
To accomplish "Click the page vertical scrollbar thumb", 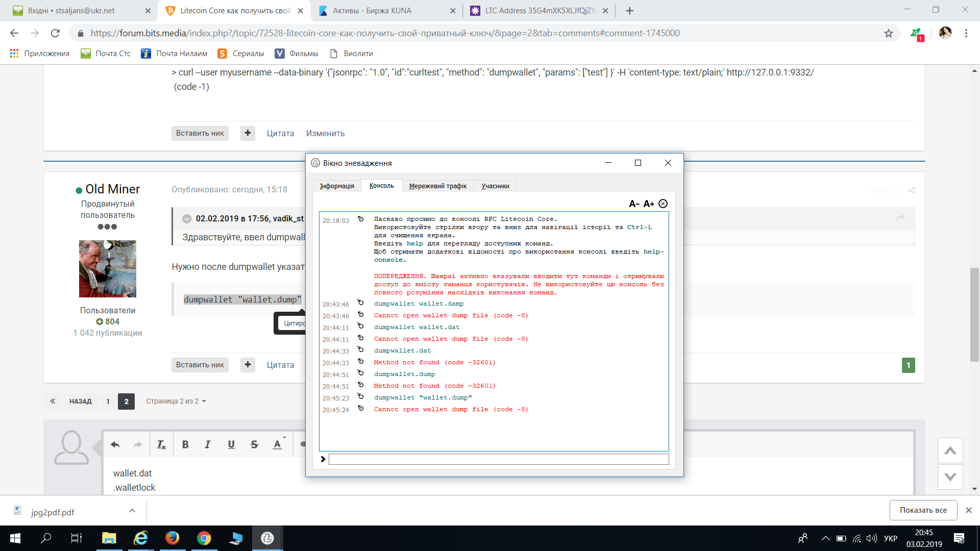I will 974,314.
